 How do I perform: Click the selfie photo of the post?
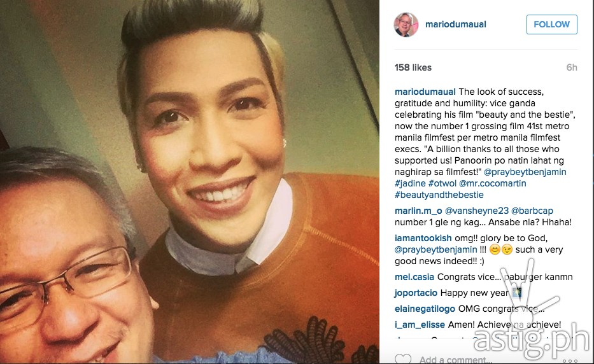(x=190, y=182)
